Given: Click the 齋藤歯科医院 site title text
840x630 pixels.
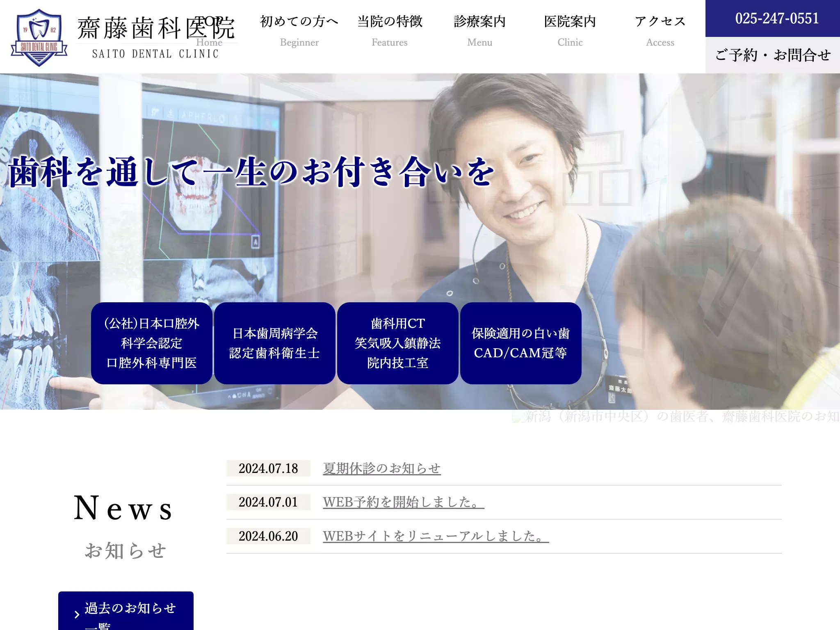Looking at the screenshot, I should click(156, 28).
